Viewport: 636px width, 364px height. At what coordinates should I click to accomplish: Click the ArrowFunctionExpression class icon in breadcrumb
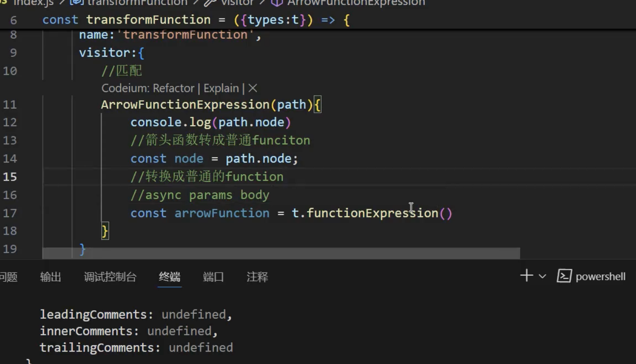coord(276,3)
